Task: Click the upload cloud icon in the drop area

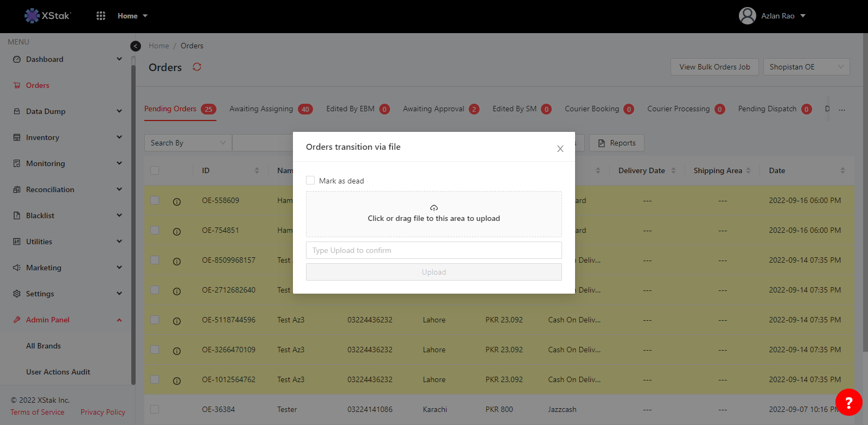Action: coord(434,208)
